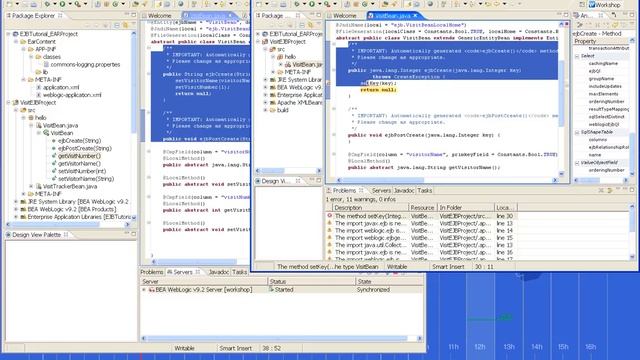640x360 pixels.
Task: Click the Run button in the back window toolbar
Action: (x=62, y=4)
